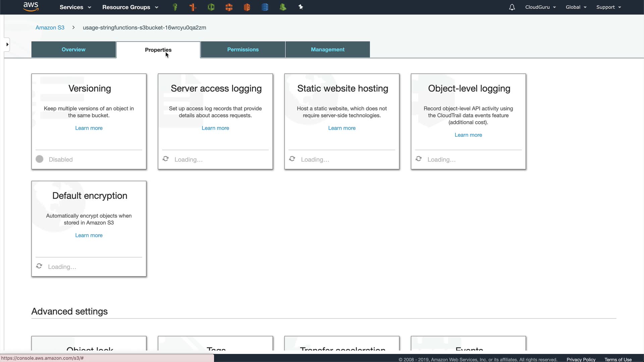The height and width of the screenshot is (362, 644).
Task: Open the notifications bell
Action: [x=512, y=7]
